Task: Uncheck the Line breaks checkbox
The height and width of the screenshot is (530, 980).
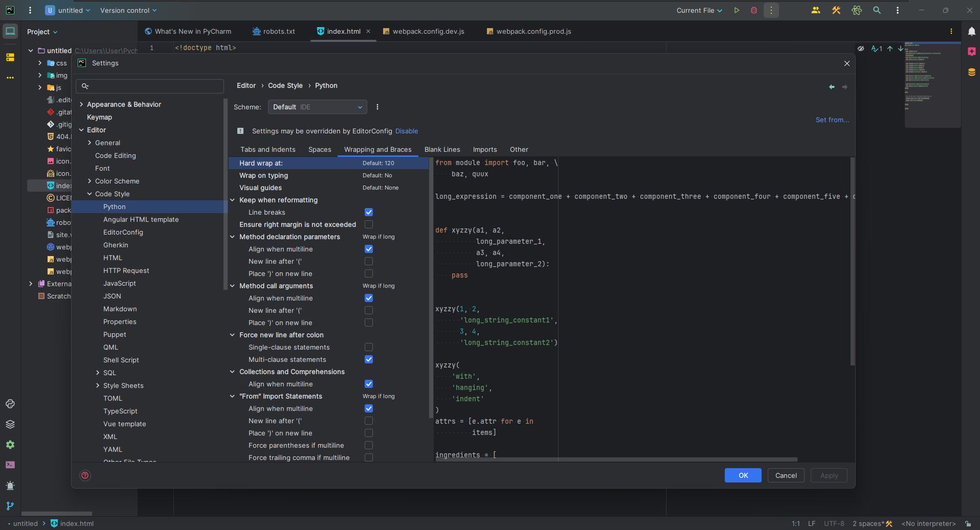Action: coord(368,212)
